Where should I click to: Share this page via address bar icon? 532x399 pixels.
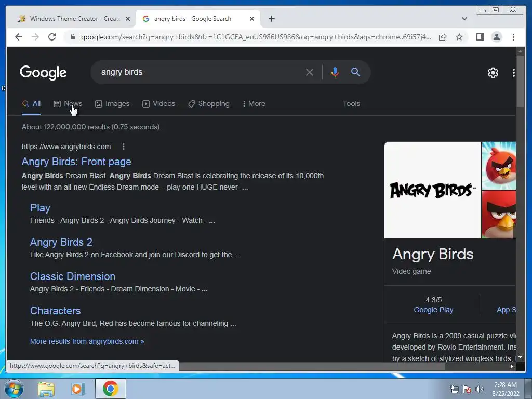coord(443,37)
